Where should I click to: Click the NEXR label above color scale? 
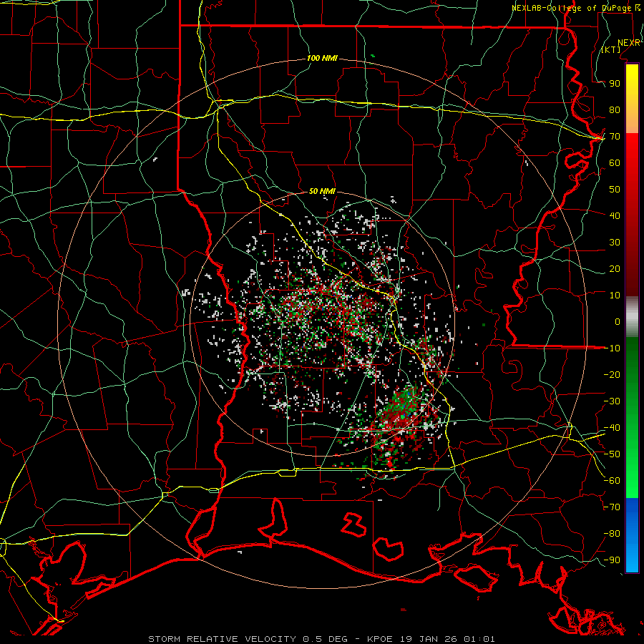point(629,43)
